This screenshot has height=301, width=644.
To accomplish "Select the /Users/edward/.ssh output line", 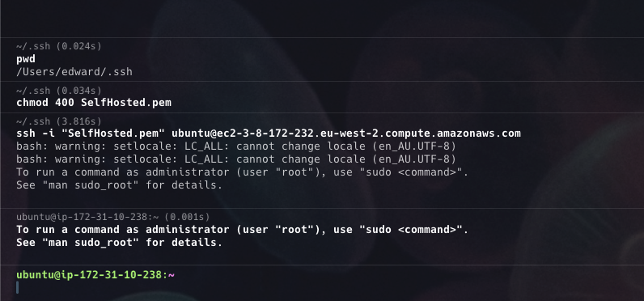I will 74,72.
